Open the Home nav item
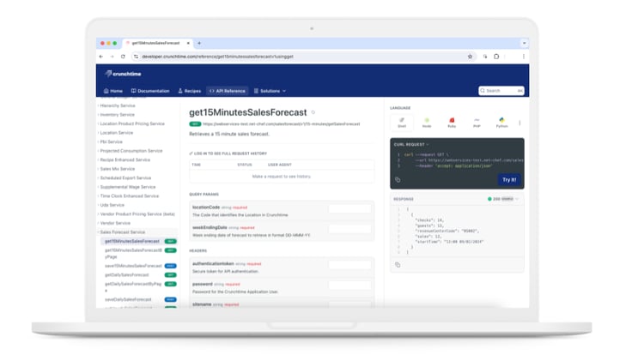The image size is (644, 361). [x=113, y=91]
